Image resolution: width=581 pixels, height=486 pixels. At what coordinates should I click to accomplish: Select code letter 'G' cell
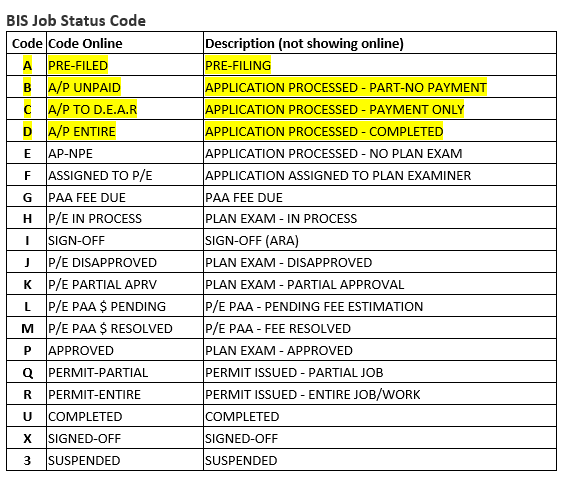coord(27,197)
